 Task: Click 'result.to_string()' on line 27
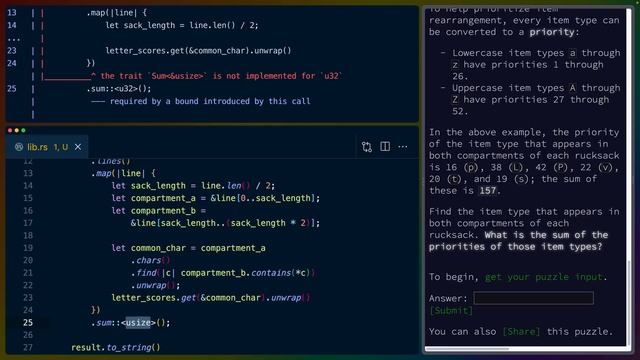click(x=116, y=347)
